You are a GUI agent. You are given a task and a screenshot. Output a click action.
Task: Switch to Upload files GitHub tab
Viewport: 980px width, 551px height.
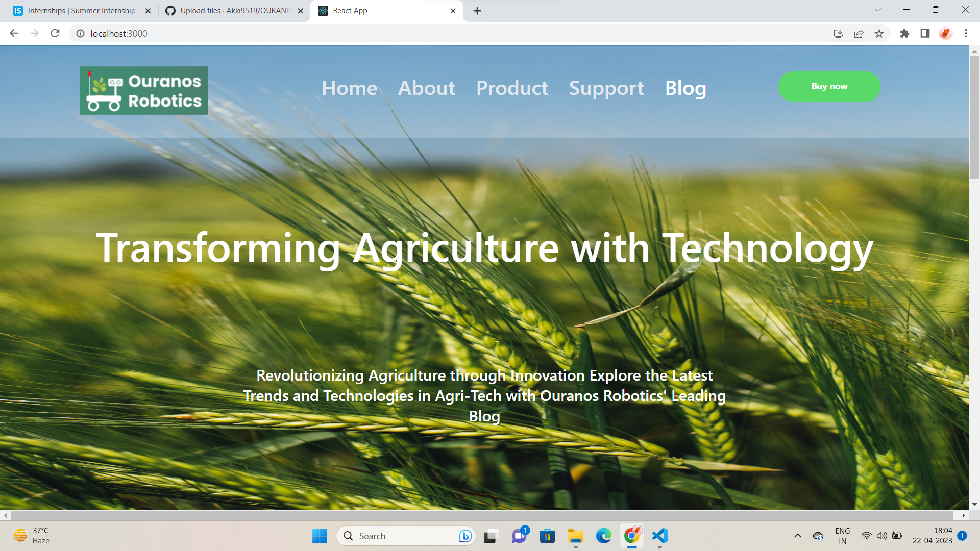click(x=235, y=11)
